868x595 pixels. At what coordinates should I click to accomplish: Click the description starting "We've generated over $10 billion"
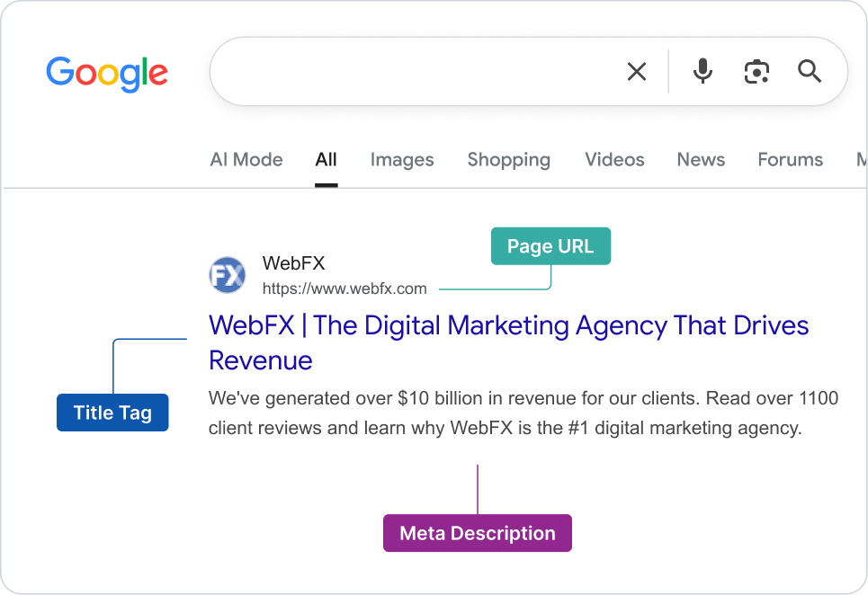point(523,413)
